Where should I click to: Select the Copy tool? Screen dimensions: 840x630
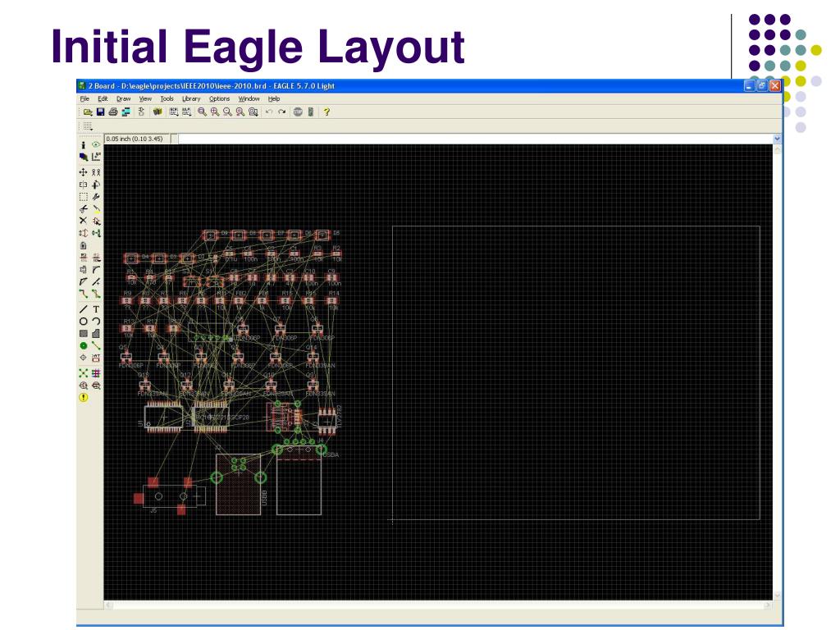click(x=96, y=172)
